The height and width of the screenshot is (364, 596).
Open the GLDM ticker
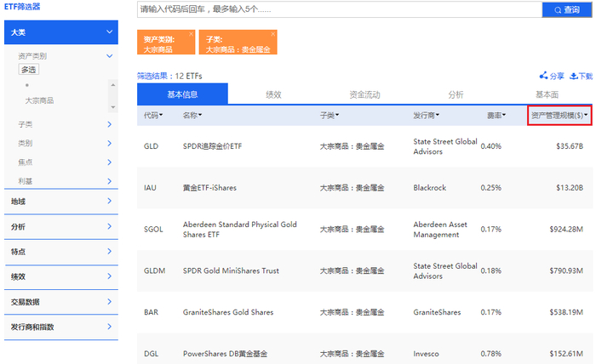154,270
